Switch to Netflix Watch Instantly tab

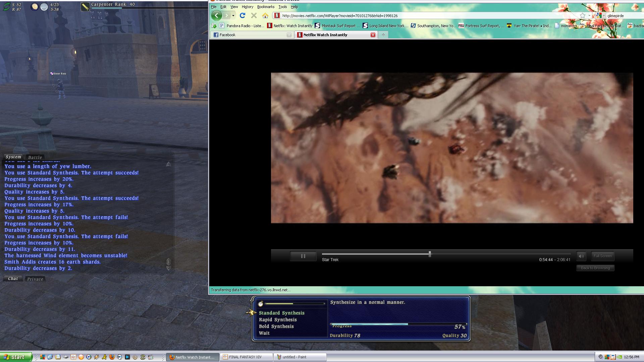click(x=336, y=35)
